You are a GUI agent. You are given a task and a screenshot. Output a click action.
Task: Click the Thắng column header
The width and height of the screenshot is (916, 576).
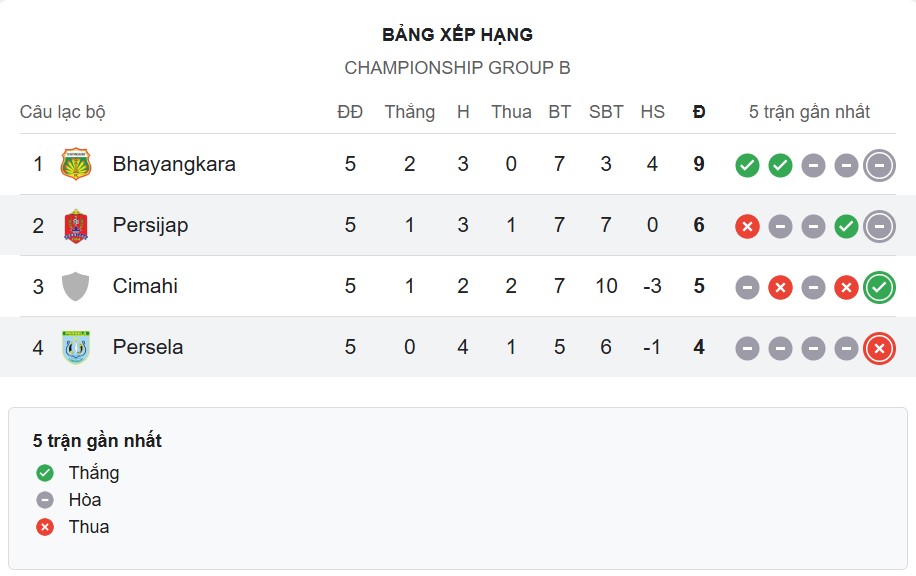pyautogui.click(x=409, y=112)
